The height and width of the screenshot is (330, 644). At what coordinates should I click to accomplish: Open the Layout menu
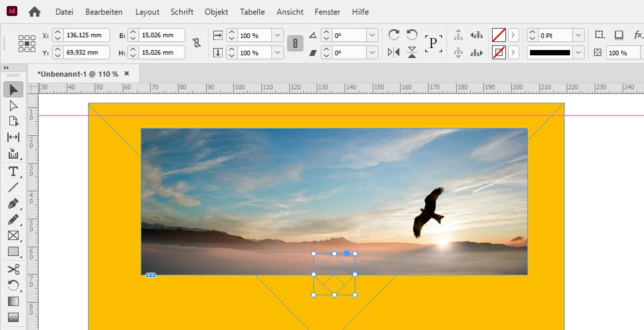[147, 12]
